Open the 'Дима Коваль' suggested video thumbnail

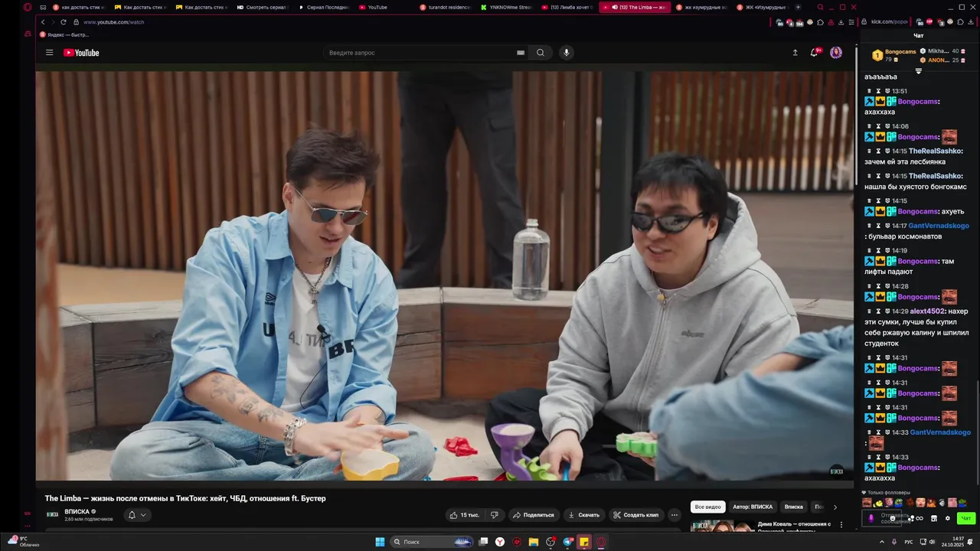[x=722, y=526]
